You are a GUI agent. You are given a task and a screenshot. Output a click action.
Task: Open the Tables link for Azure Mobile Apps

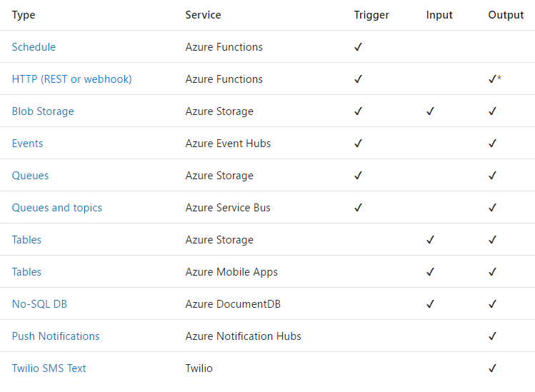tap(26, 271)
